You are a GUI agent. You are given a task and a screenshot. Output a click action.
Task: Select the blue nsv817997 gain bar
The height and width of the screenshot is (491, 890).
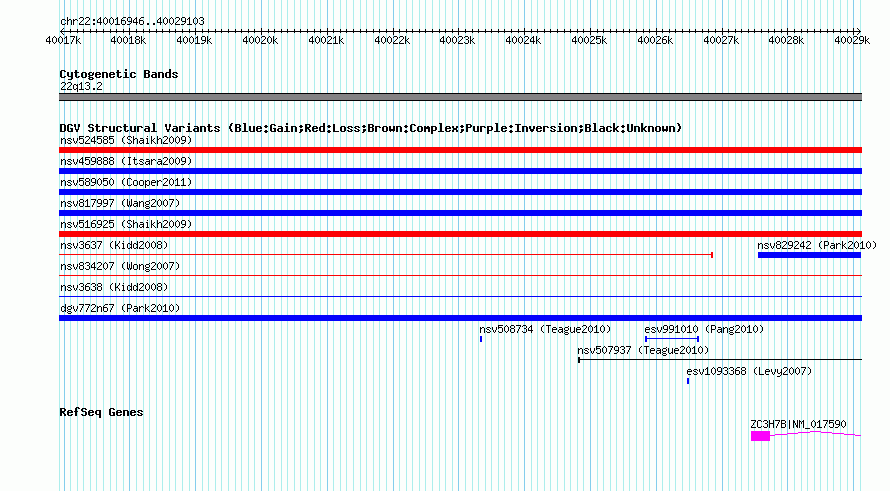tap(460, 213)
